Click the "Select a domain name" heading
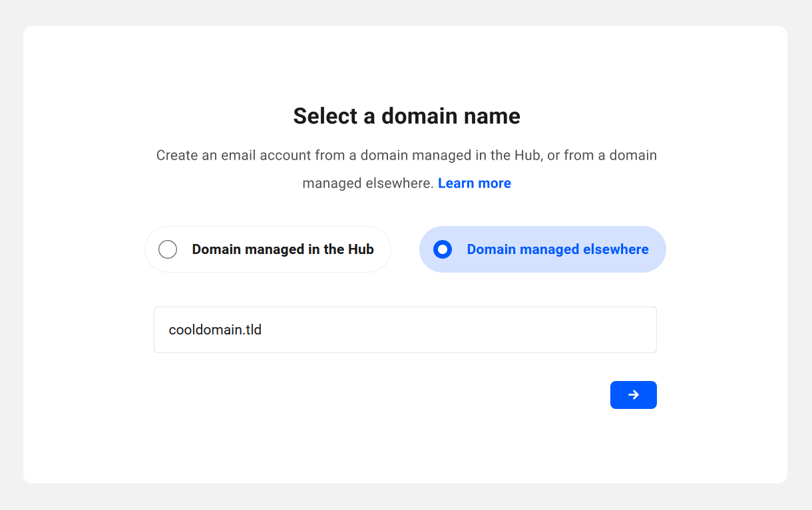Viewport: 812px width, 510px height. (x=407, y=116)
